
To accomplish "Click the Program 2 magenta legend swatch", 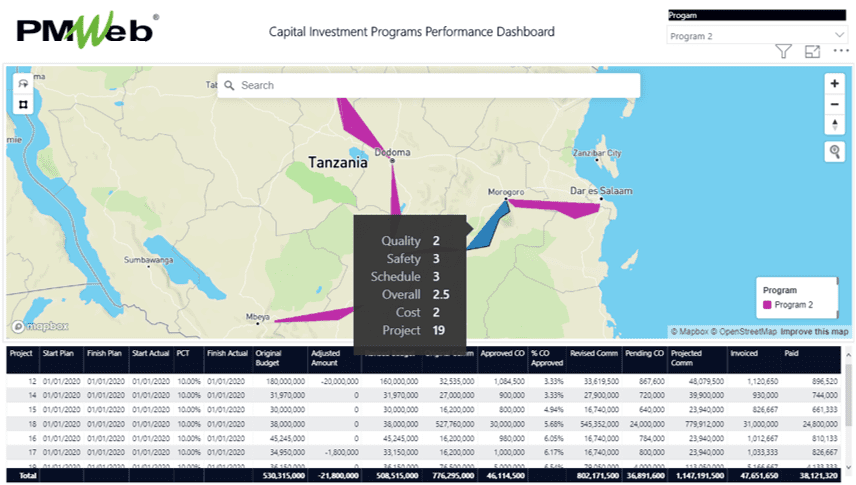I will (767, 304).
